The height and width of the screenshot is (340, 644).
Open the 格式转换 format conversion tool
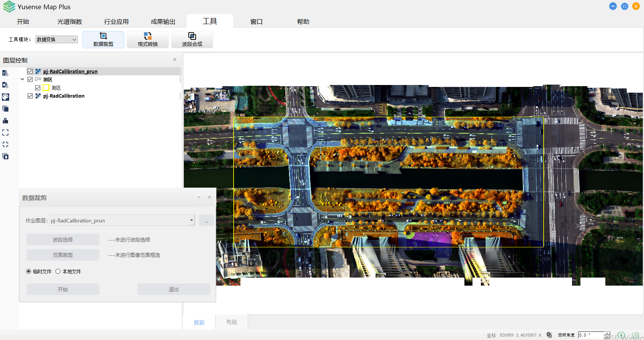click(147, 39)
